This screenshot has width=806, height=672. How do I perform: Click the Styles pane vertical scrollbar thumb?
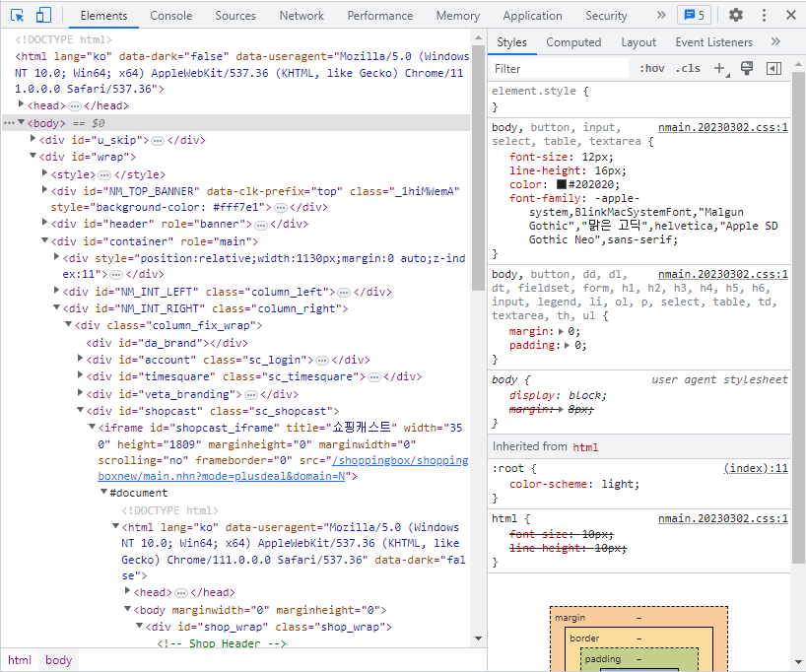point(798,319)
